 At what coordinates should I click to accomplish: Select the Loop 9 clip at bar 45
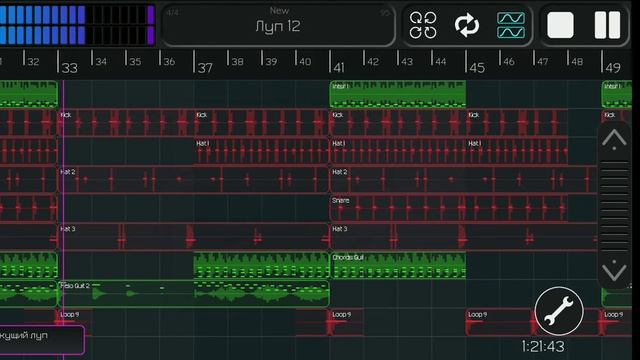coord(501,322)
